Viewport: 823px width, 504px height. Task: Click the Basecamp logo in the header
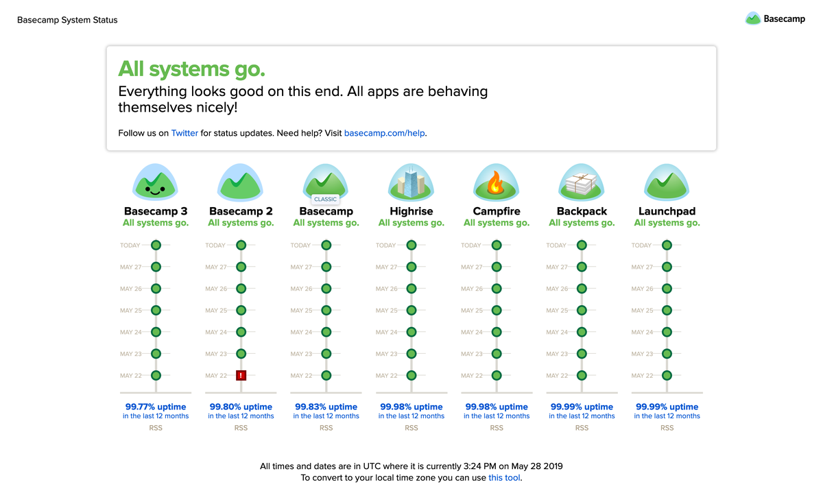[x=775, y=19]
